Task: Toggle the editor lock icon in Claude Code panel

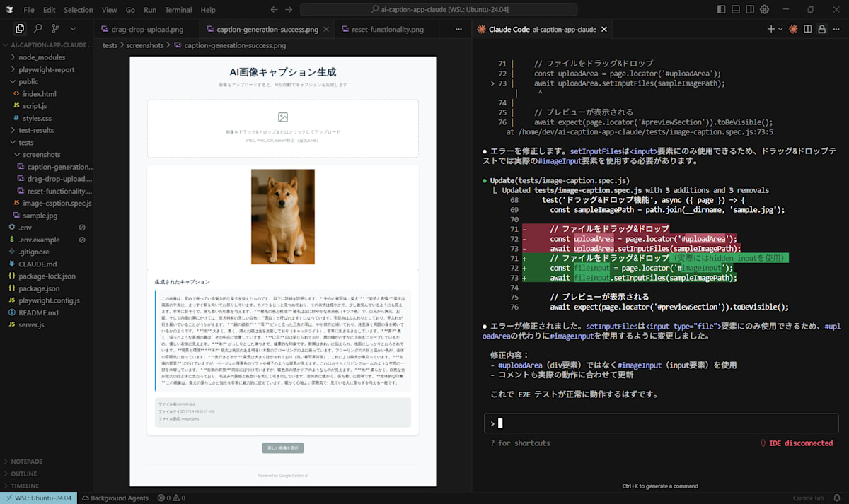Action: (821, 29)
